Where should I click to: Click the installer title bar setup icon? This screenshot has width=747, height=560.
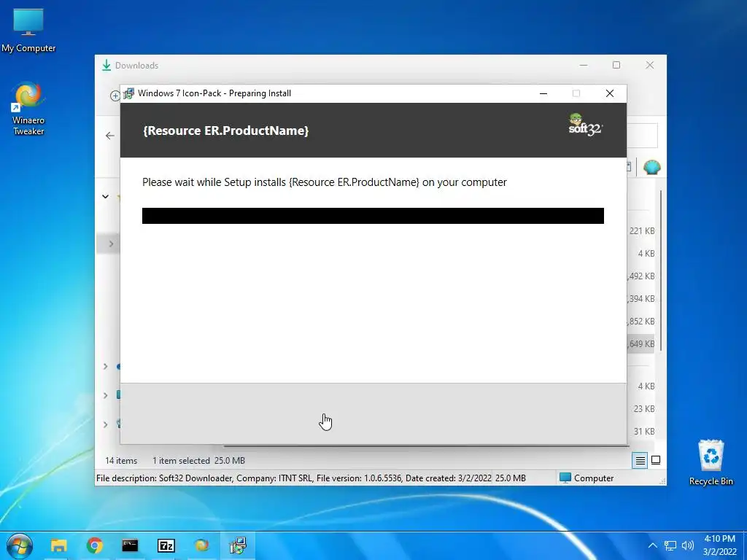click(x=128, y=93)
